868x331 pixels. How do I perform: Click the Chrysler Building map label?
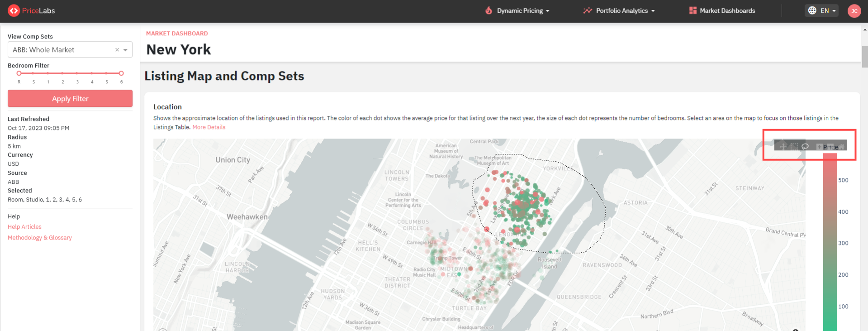click(441, 319)
